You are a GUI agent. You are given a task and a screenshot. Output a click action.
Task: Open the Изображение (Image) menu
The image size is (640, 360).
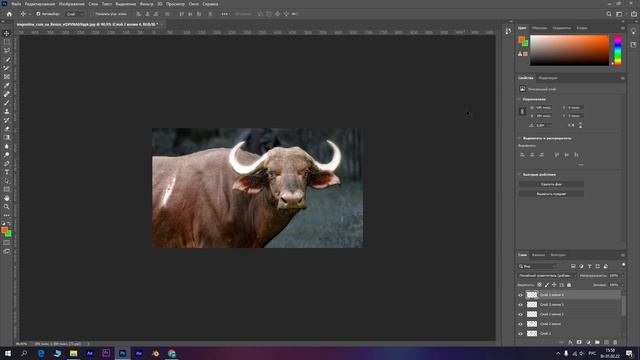coord(71,4)
